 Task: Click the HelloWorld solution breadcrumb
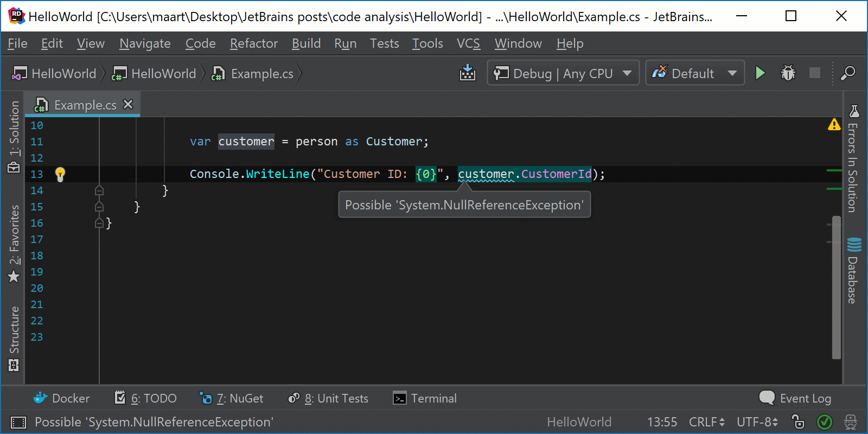coord(54,73)
